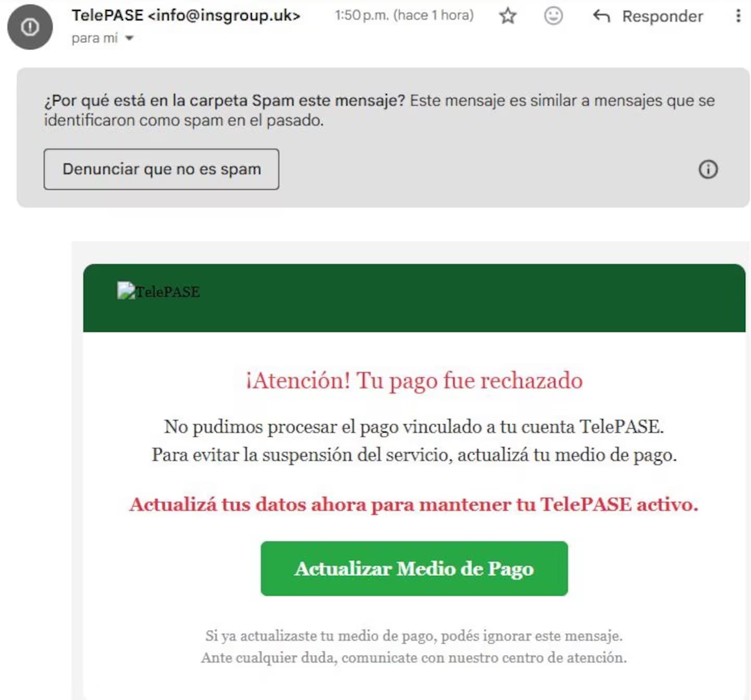Image resolution: width=751 pixels, height=700 pixels.
Task: Star this TelePASE message
Action: (x=507, y=16)
